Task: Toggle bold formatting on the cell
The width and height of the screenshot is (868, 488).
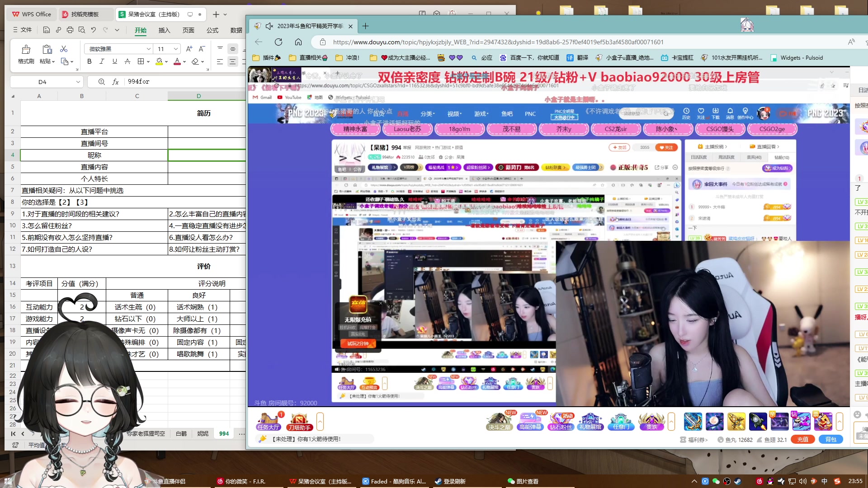Action: 89,61
